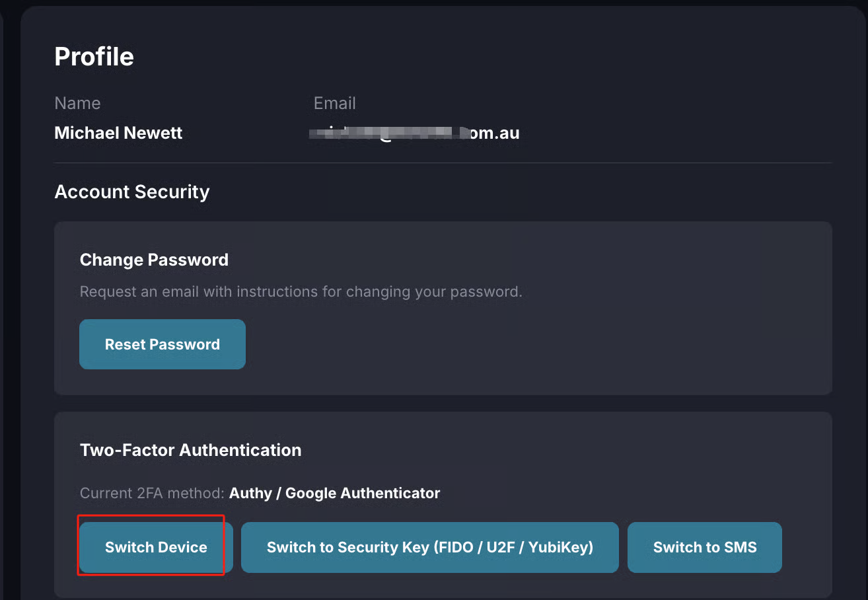Select the Switch to SMS button
868x600 pixels.
coord(704,547)
